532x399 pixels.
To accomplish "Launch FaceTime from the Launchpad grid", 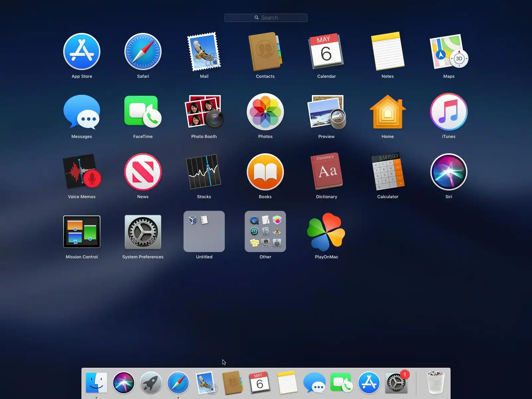I will point(143,112).
